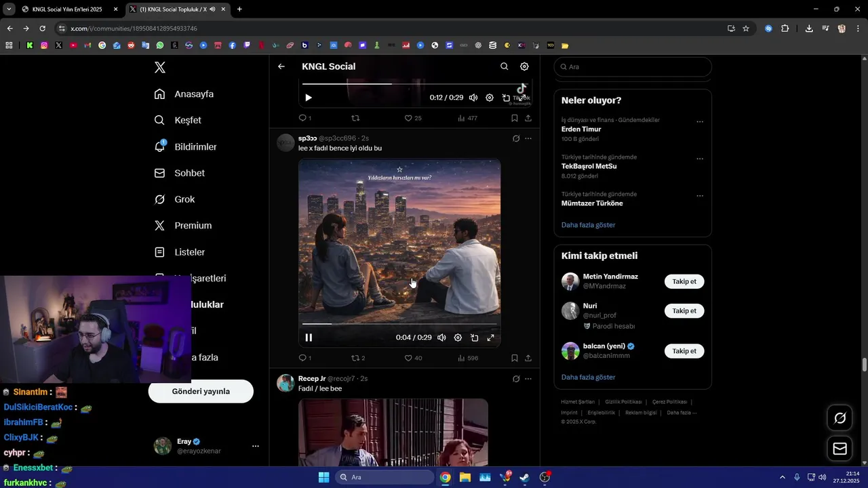This screenshot has width=868, height=488.
Task: Show more trends under Neler oluyor
Action: point(588,225)
